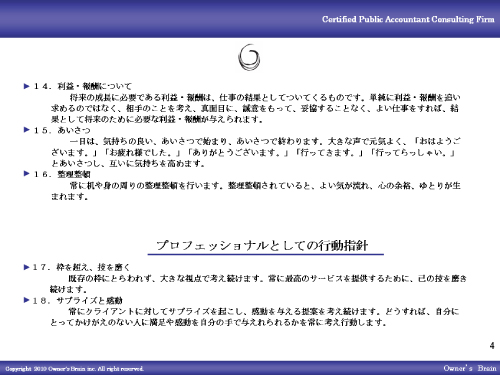Click the arrow bullet beside item 17
The width and height of the screenshot is (500, 375).
27,267
